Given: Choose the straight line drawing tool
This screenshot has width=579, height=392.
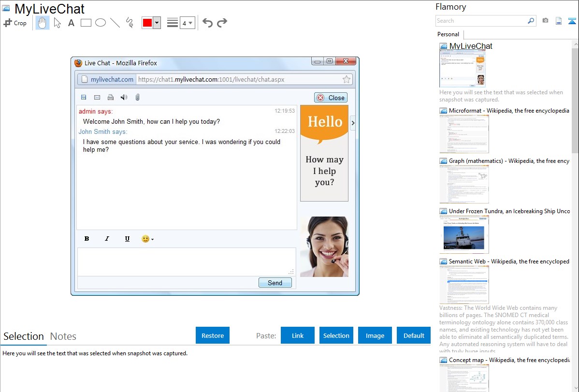Looking at the screenshot, I should (x=115, y=23).
